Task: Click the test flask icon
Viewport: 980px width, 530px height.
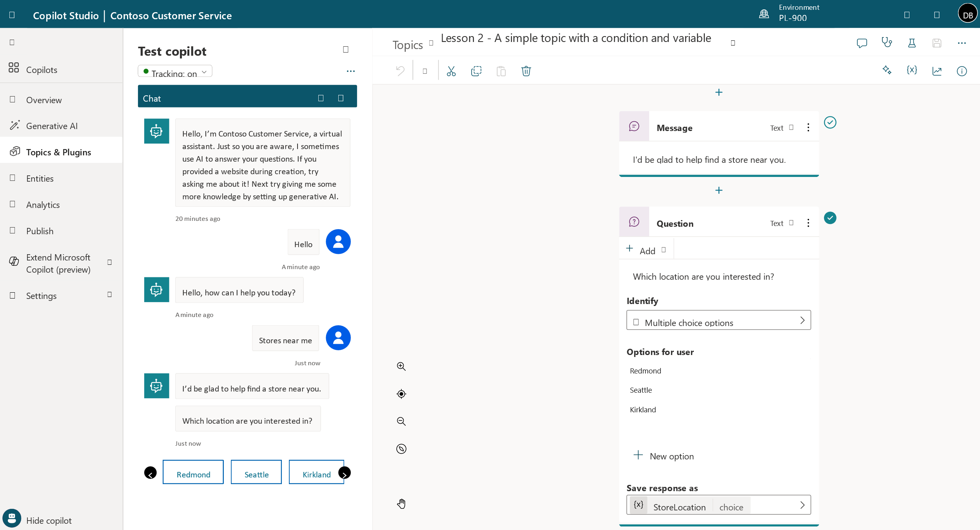Action: [912, 43]
